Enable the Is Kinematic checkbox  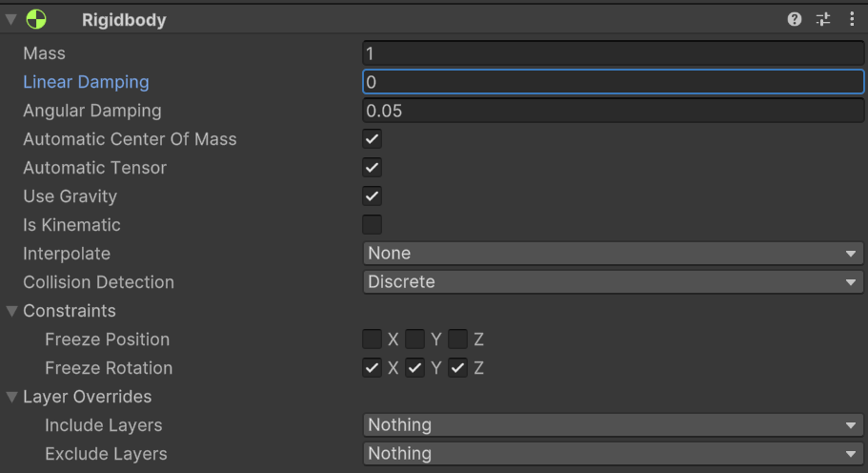(x=373, y=225)
